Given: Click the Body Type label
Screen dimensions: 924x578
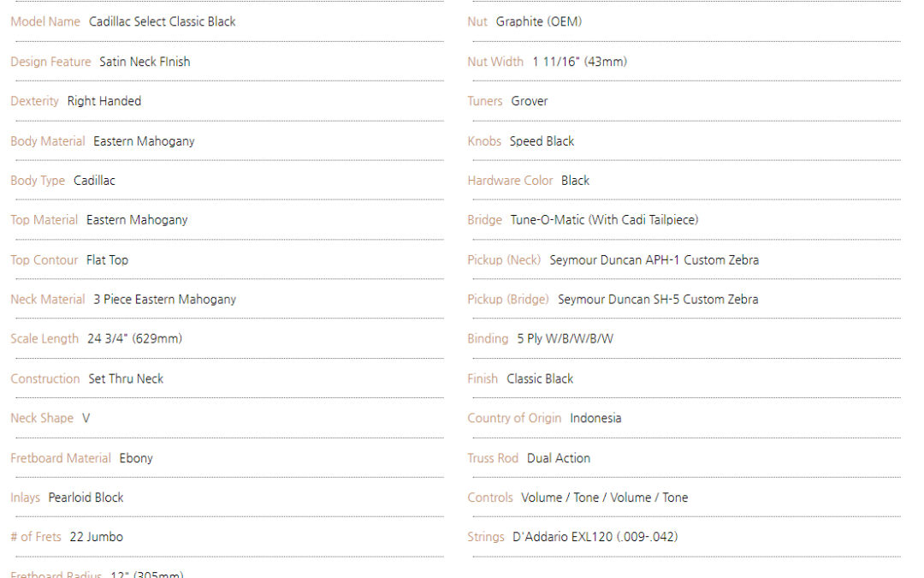Looking at the screenshot, I should (x=38, y=181).
